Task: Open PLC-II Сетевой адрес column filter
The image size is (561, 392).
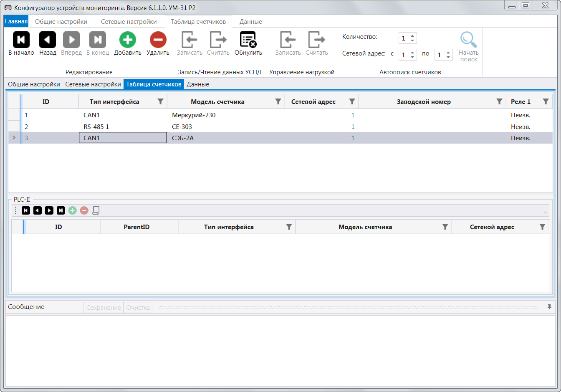Action: click(542, 227)
